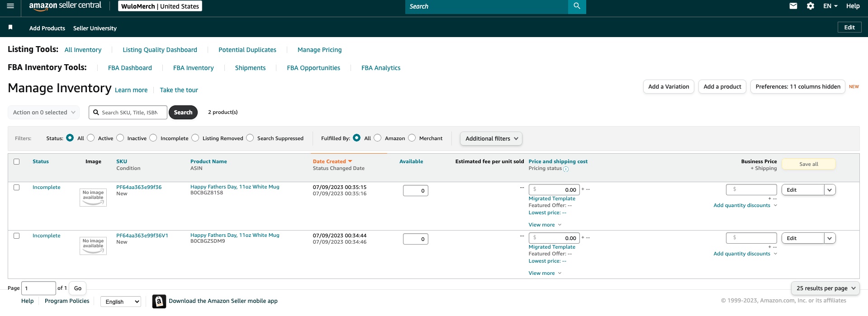
Task: Select Fulfilled By Amazon radio button
Action: tap(378, 138)
